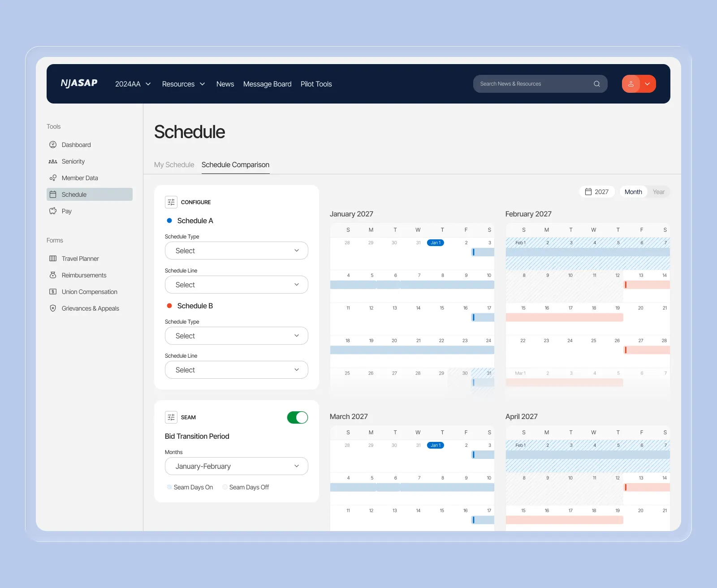The image size is (717, 588).
Task: Click the Pay piggy bank icon
Action: [53, 211]
